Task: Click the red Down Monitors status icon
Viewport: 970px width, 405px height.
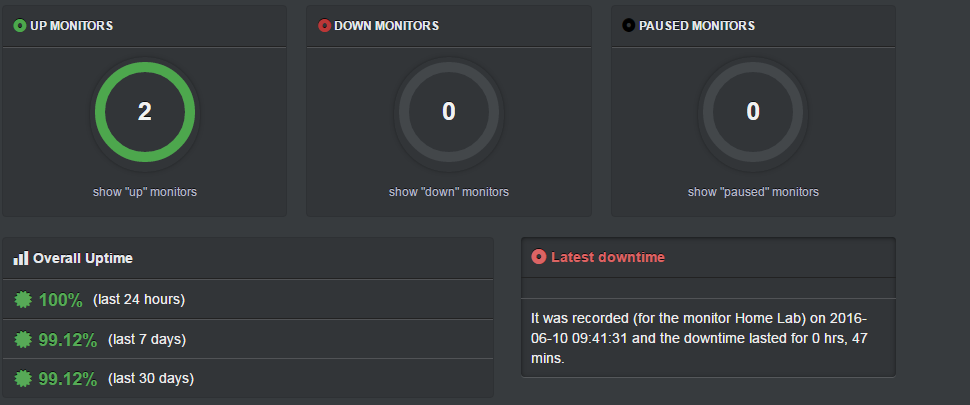Action: [324, 26]
